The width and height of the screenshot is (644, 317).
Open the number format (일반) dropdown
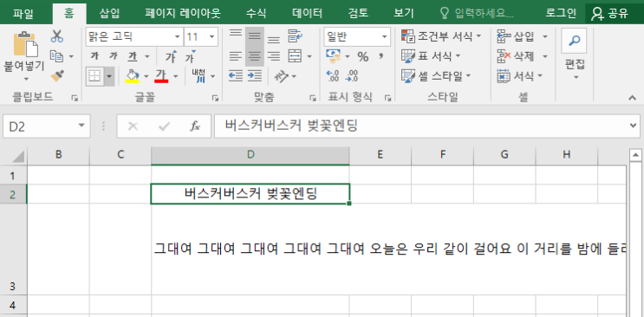tap(385, 37)
